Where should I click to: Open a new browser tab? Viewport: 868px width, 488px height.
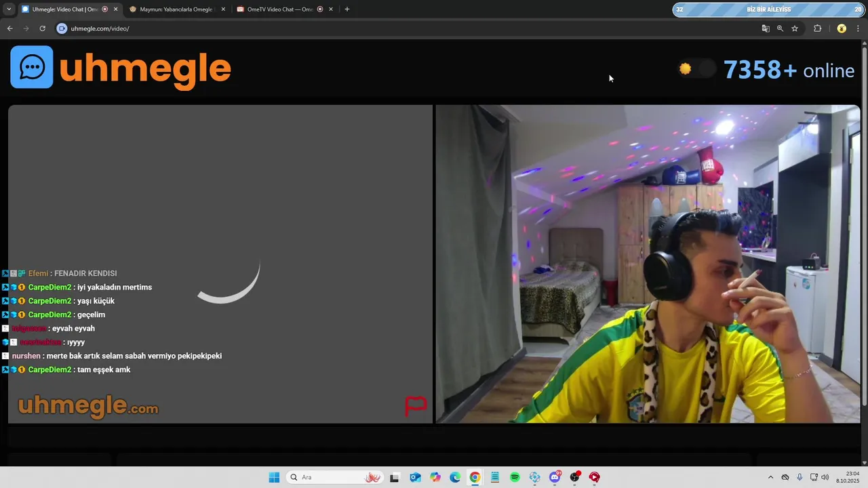click(x=347, y=9)
